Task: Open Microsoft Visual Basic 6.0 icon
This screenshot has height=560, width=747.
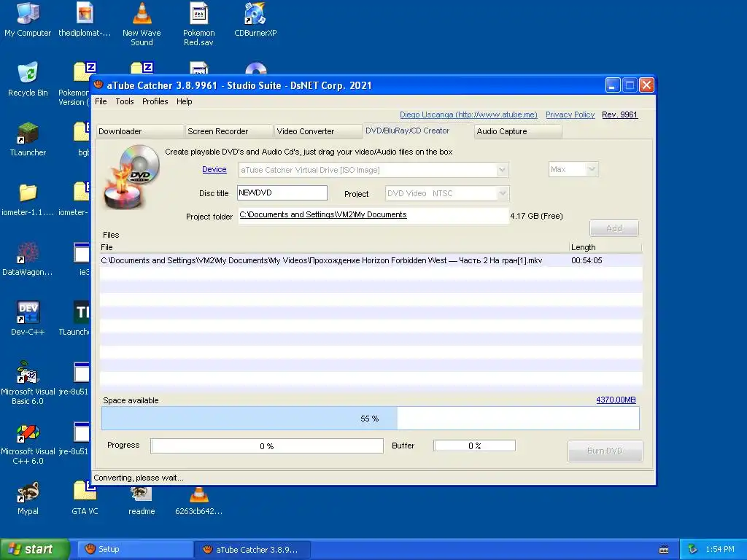Action: tap(28, 383)
